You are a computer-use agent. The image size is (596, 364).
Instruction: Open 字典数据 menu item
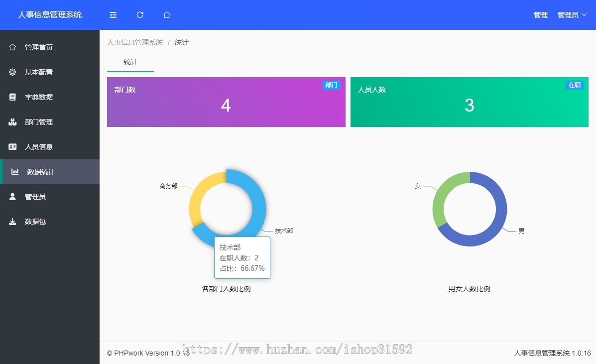[50, 97]
